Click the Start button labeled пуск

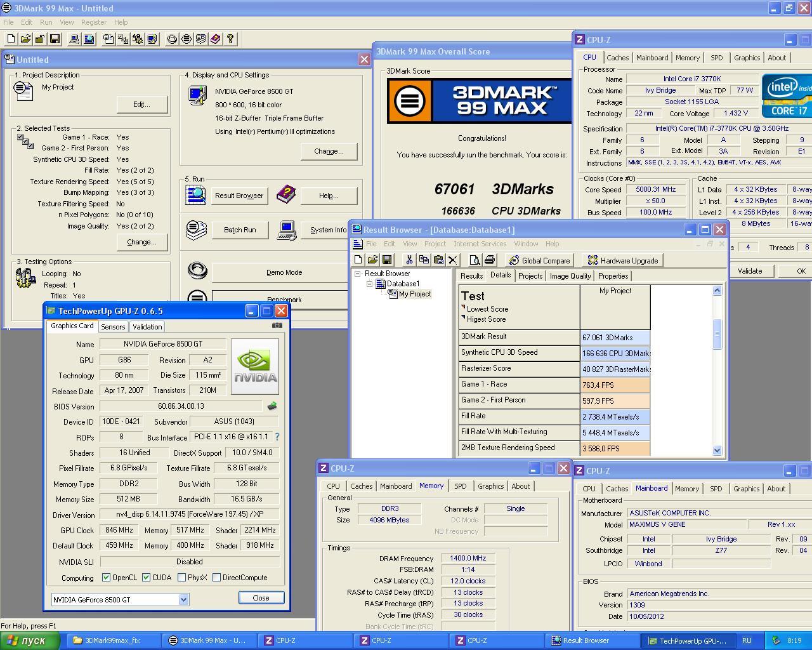[30, 640]
